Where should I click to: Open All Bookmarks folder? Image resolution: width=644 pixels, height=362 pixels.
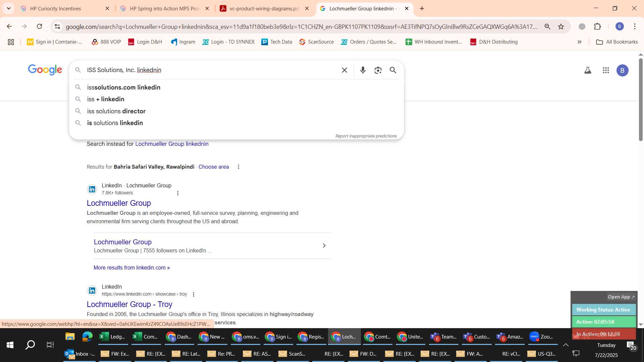(617, 42)
